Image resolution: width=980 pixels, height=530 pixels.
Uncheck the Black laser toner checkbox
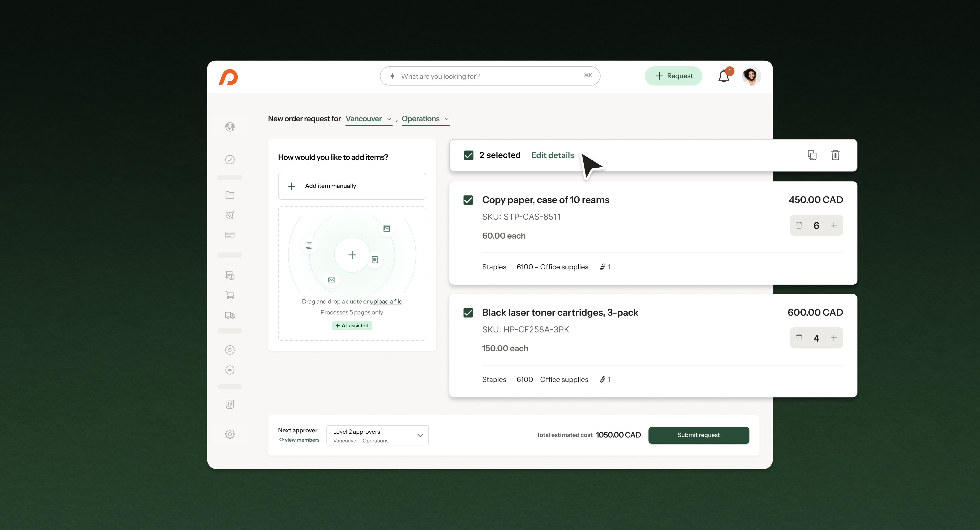pyautogui.click(x=468, y=313)
